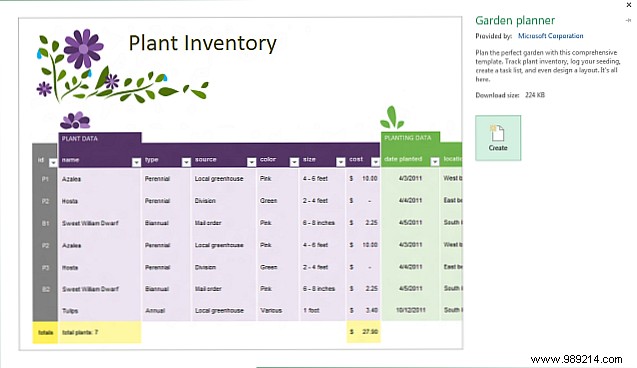
Task: Click the Plant Inventory template preview image
Action: point(240,183)
